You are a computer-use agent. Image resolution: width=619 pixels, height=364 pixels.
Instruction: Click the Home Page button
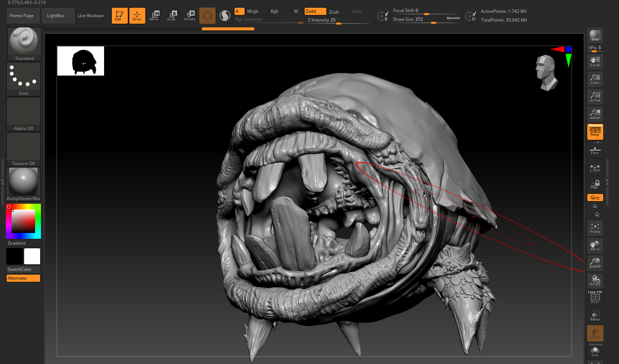[23, 15]
